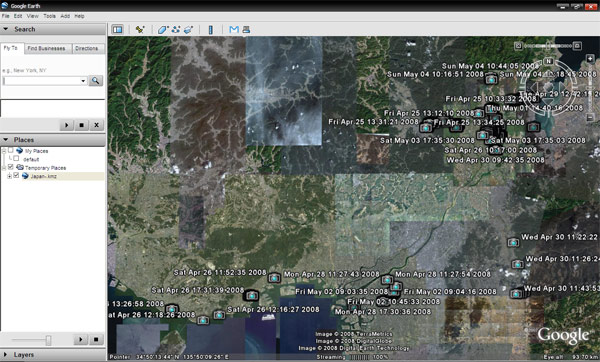Image resolution: width=600 pixels, height=362 pixels.
Task: Switch to the Directions tab
Action: (86, 49)
